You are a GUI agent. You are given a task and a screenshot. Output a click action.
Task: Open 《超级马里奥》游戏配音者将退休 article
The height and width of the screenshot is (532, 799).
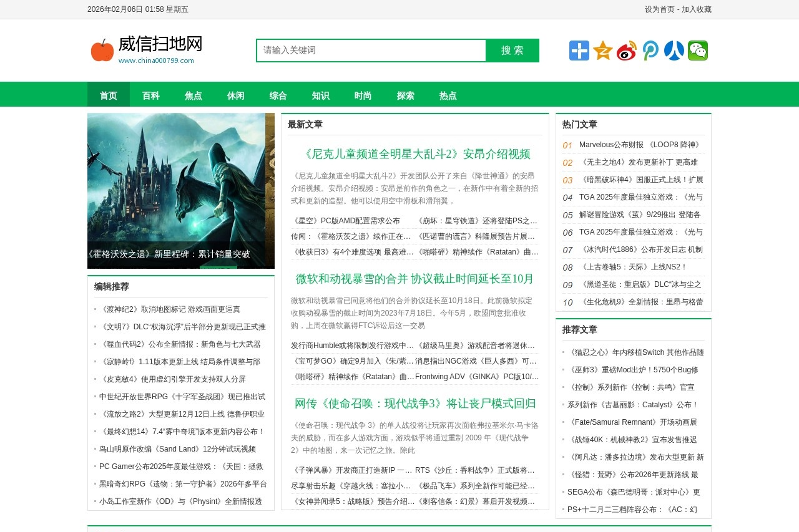tap(476, 346)
